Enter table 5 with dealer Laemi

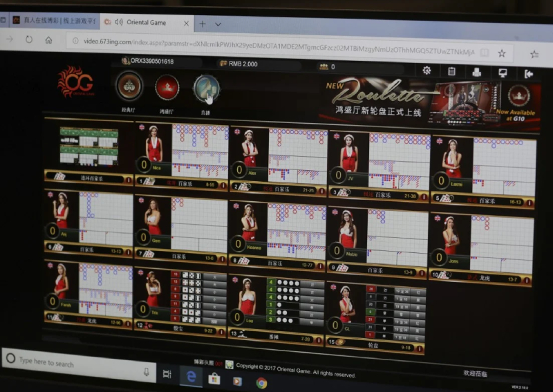coord(483,172)
